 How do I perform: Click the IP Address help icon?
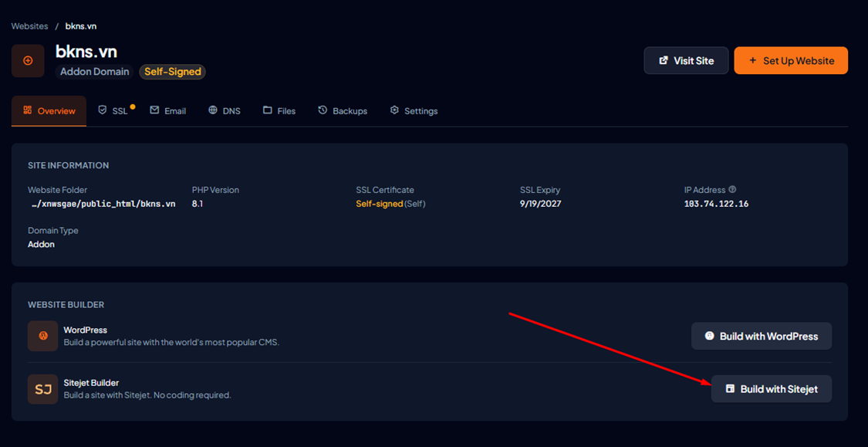[732, 189]
